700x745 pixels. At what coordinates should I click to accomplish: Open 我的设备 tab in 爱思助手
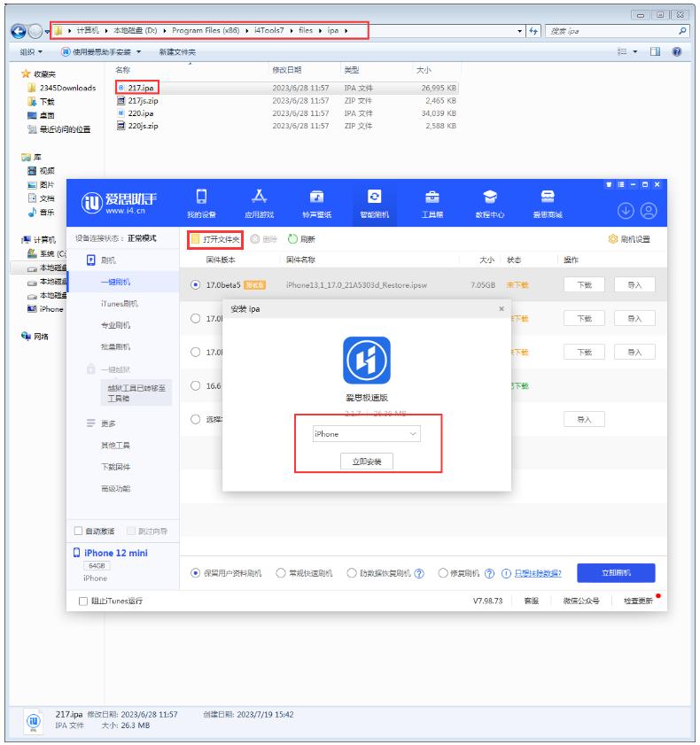201,204
